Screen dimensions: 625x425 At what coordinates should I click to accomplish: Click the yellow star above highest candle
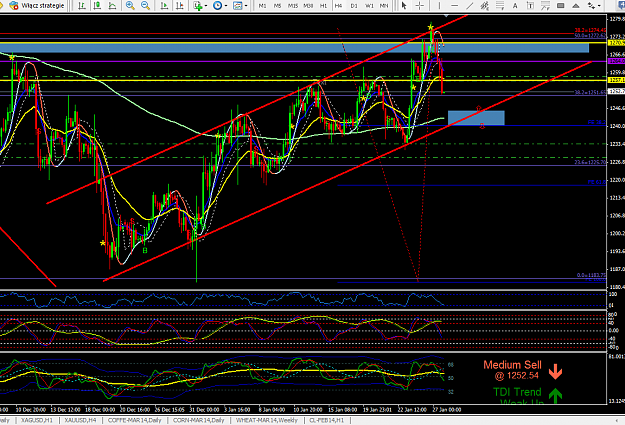point(430,27)
